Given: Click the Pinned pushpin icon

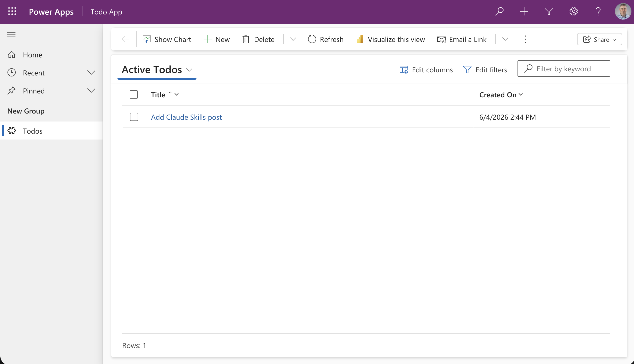Looking at the screenshot, I should [x=12, y=91].
